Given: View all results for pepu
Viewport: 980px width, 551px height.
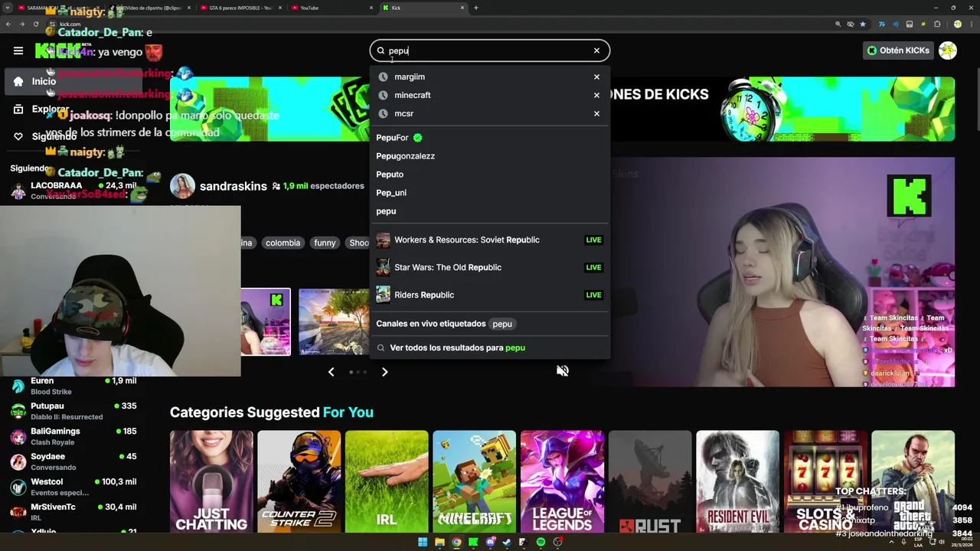Looking at the screenshot, I should coord(457,347).
